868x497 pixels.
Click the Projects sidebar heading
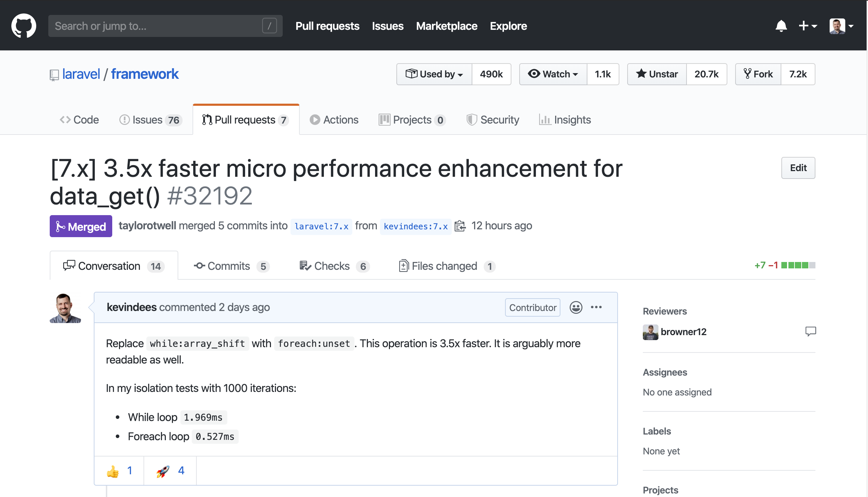(x=660, y=490)
